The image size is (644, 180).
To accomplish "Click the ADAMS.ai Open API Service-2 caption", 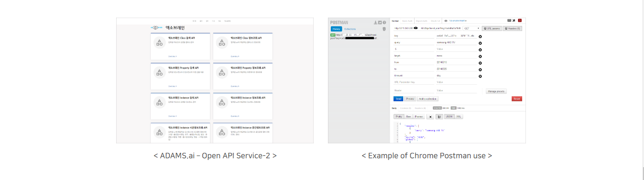I will [x=215, y=156].
